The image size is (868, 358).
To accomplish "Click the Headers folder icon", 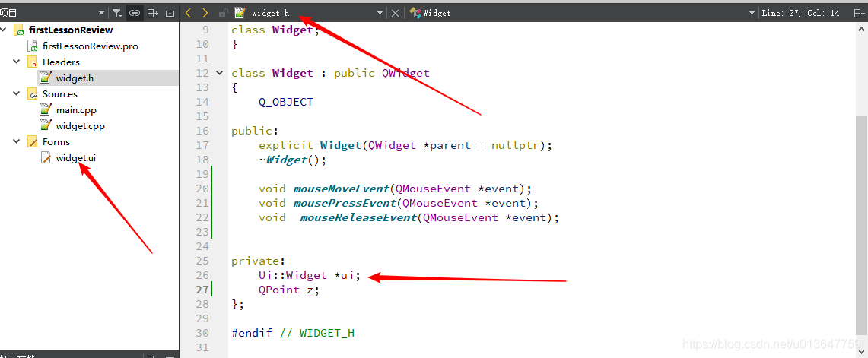I will 33,62.
